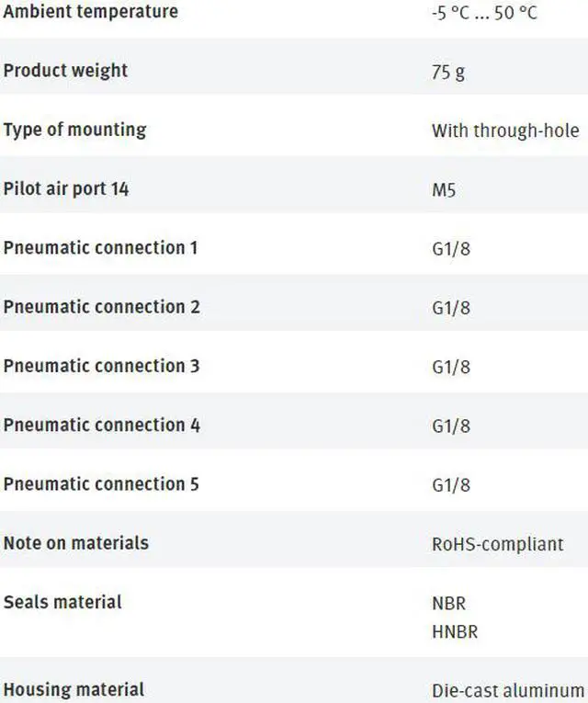Click the Pneumatic connection 4 label
This screenshot has height=703, width=588.
[101, 425]
